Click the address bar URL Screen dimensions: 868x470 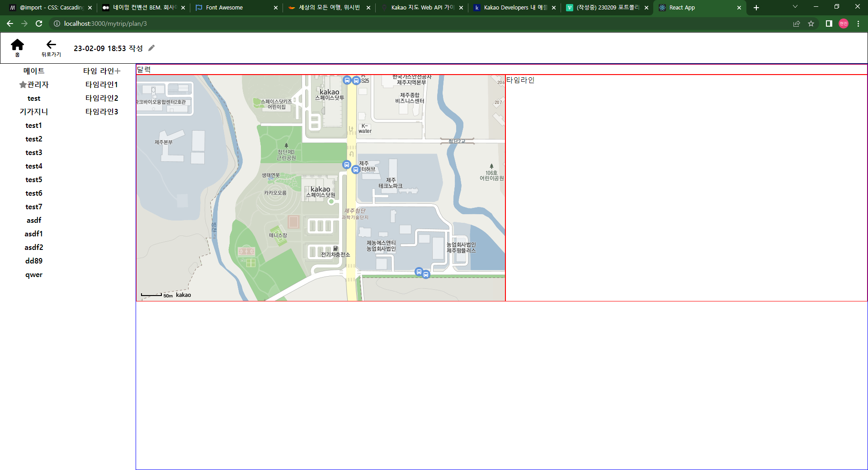click(105, 23)
